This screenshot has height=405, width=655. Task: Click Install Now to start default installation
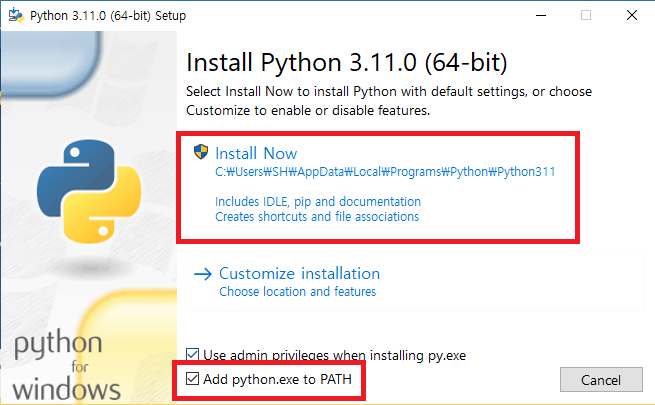coord(378,187)
